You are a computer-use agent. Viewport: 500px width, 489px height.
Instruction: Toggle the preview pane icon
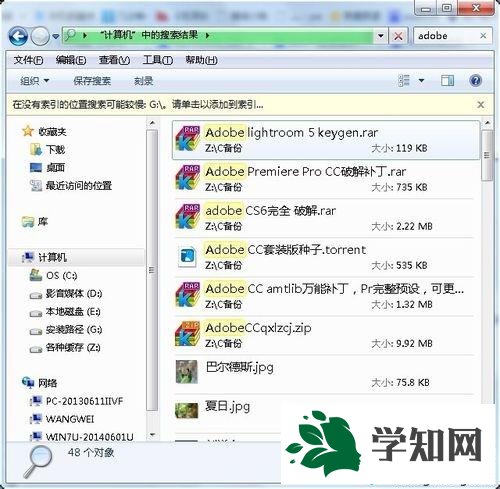[447, 80]
